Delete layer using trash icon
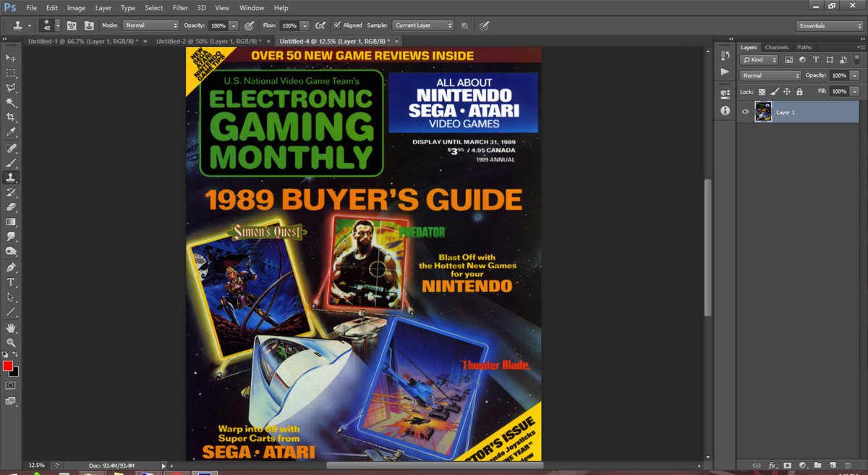868x475 pixels. coord(847,465)
